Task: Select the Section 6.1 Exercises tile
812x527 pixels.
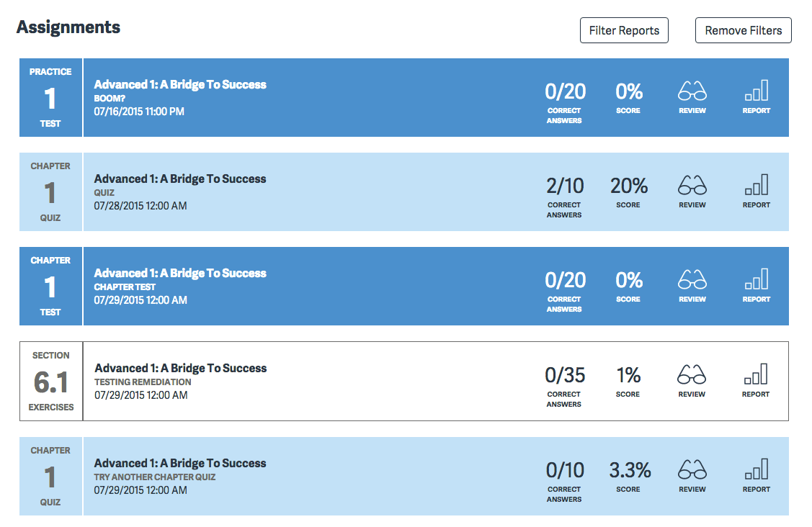Action: [51, 382]
